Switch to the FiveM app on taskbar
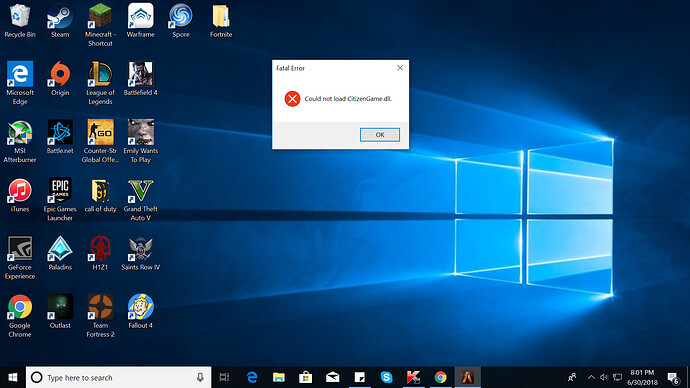The width and height of the screenshot is (690, 388). [467, 377]
